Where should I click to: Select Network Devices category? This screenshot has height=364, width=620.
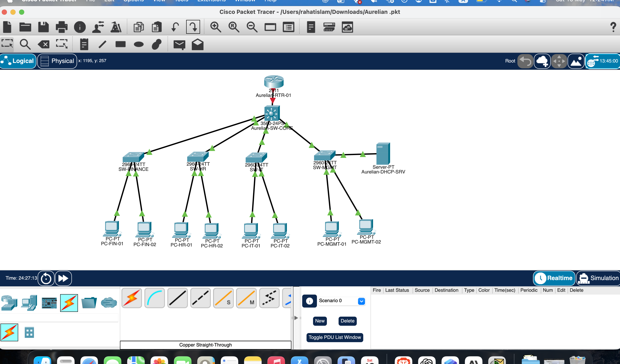(x=9, y=303)
